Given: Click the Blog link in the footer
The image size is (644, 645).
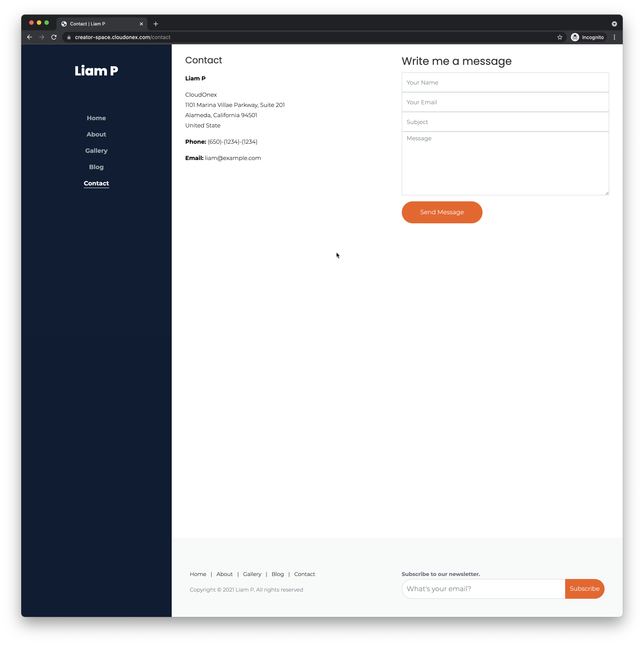Looking at the screenshot, I should click(x=277, y=574).
